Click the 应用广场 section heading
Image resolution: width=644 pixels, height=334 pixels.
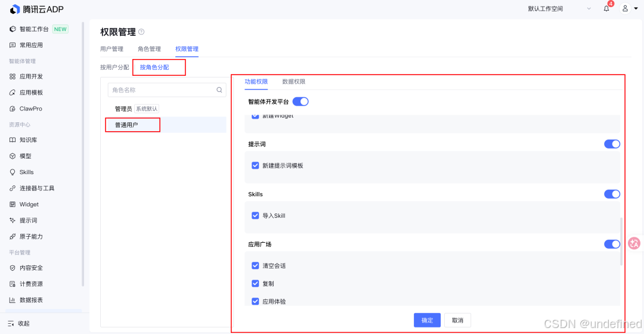[x=259, y=245]
